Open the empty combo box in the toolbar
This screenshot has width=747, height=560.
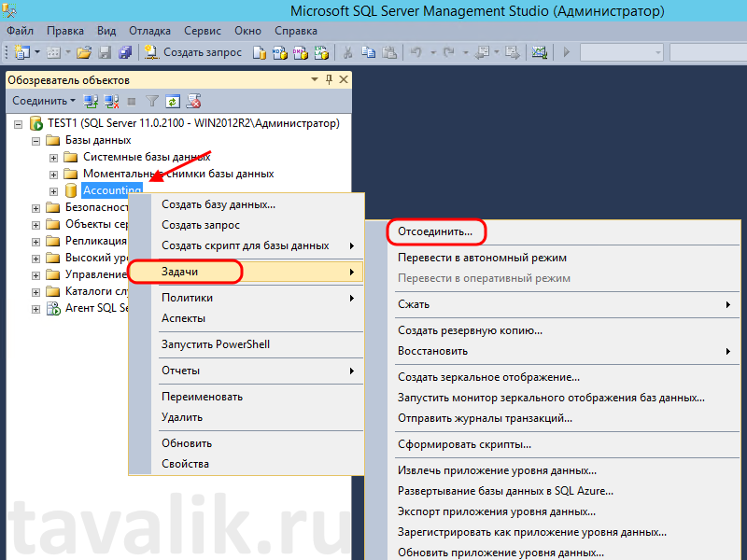[621, 52]
